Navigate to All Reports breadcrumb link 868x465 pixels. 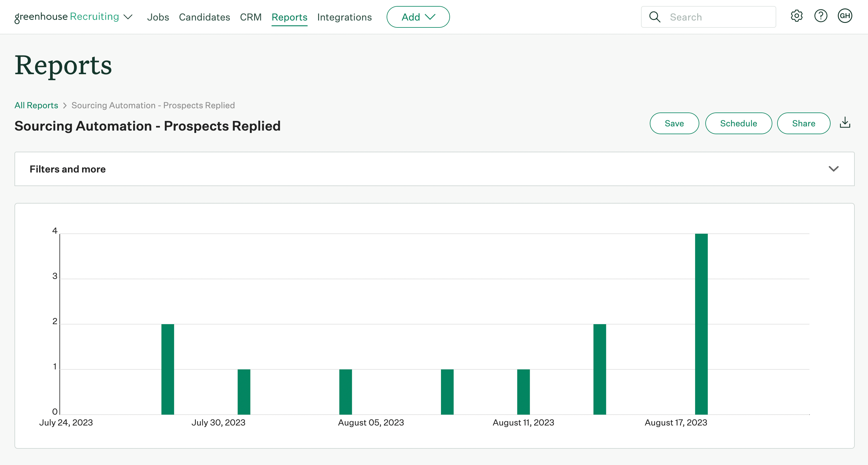click(x=36, y=105)
